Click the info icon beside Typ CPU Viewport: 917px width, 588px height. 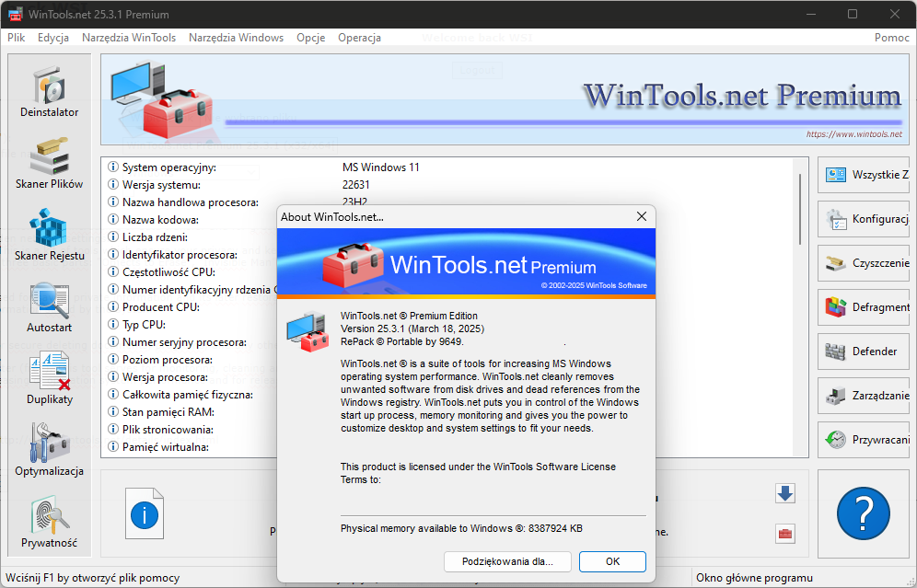tap(113, 325)
